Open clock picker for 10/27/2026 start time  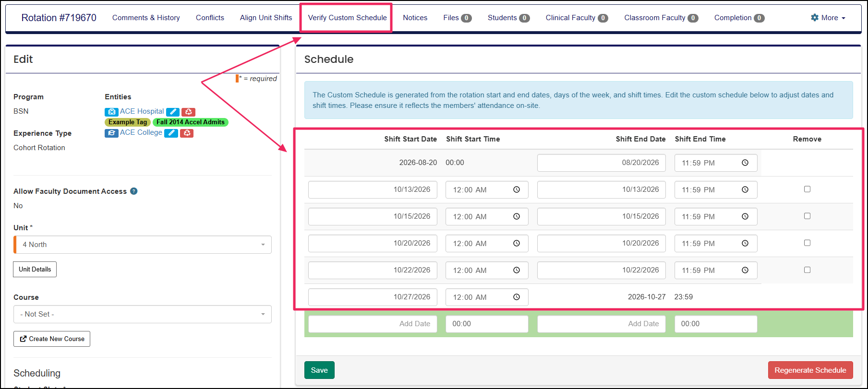pos(517,297)
